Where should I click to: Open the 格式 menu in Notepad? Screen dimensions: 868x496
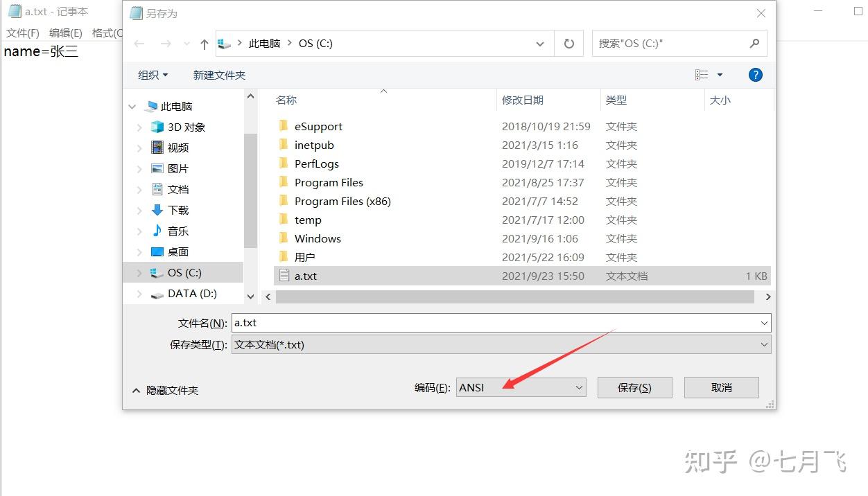pos(106,32)
